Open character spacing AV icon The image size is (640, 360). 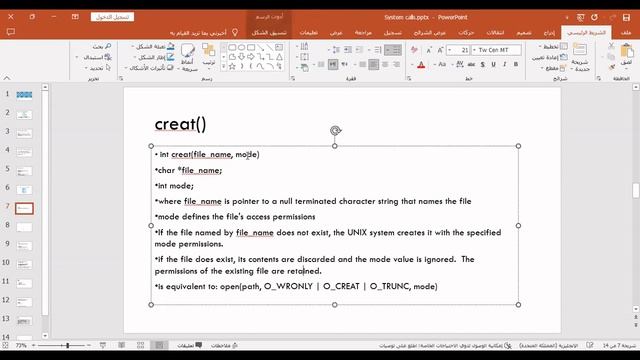click(x=460, y=64)
